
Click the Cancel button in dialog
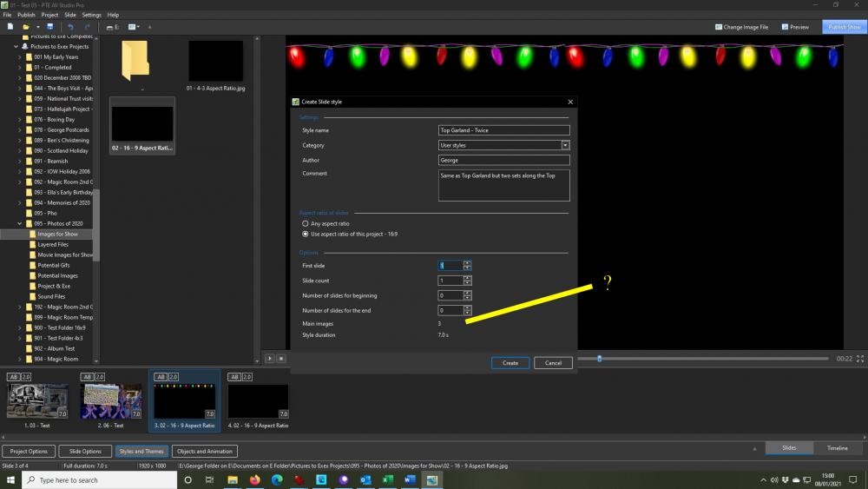553,363
